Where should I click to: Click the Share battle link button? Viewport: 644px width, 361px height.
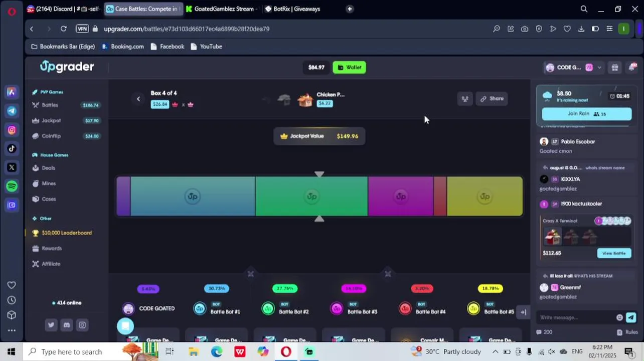point(492,99)
